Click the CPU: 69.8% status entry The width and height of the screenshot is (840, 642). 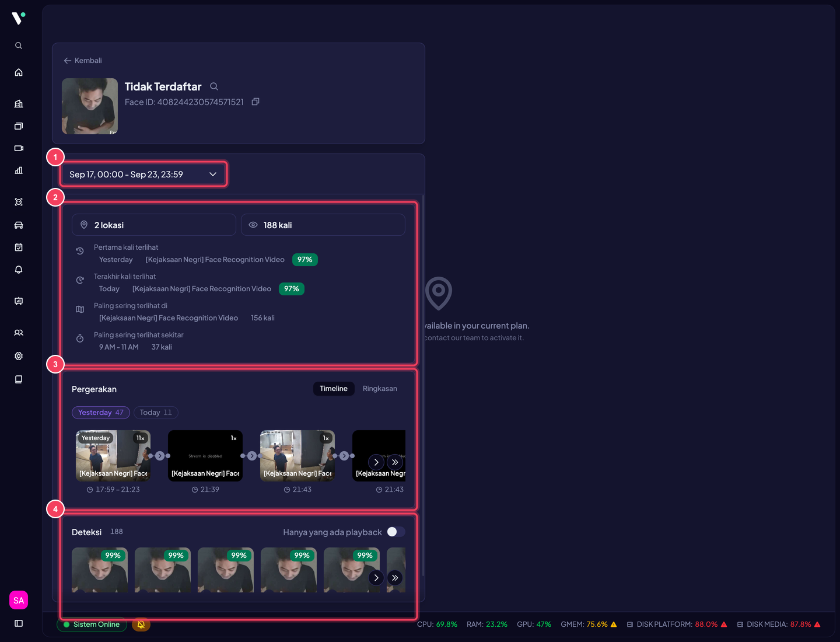tap(437, 624)
